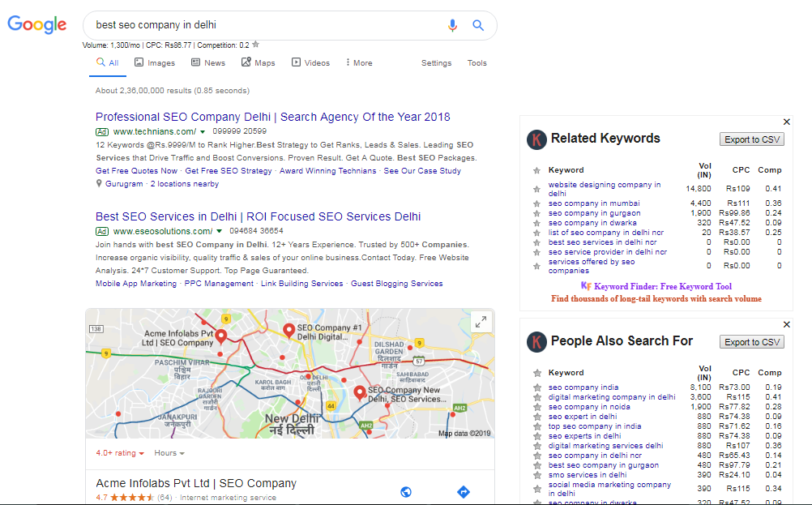Click 'PPC Management' sitelink

[219, 284]
